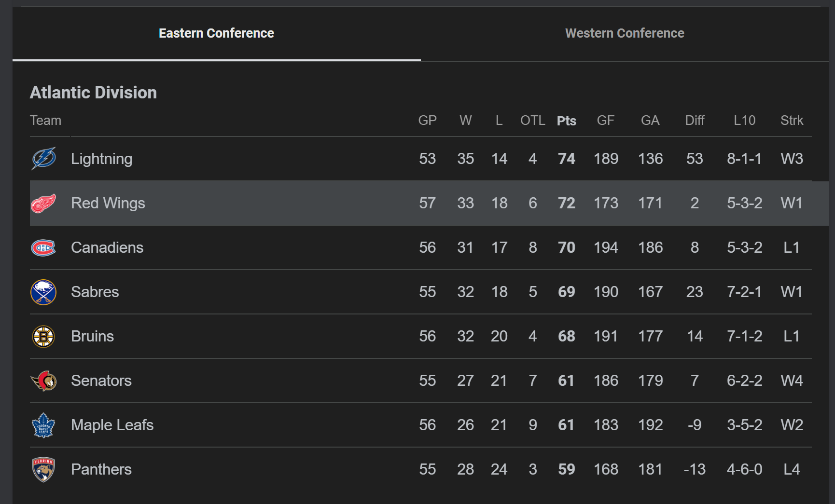This screenshot has height=504, width=835.
Task: Open the Canadiens team name link
Action: point(107,247)
